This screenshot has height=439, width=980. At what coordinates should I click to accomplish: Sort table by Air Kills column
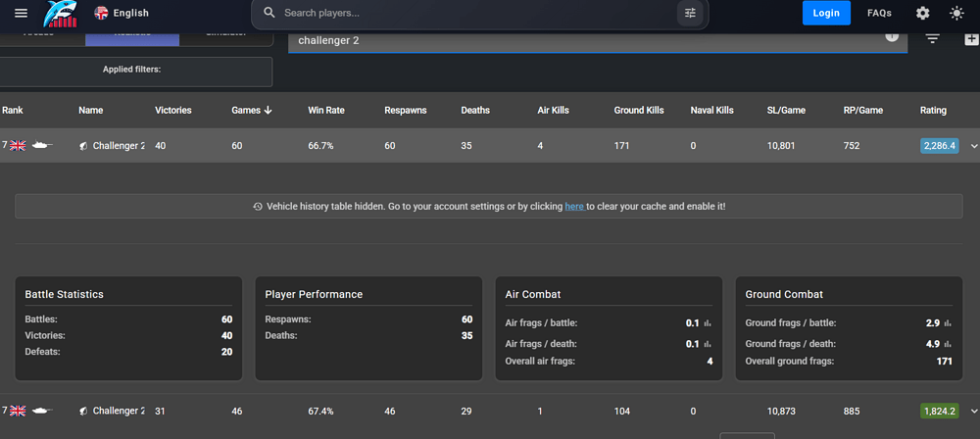(553, 110)
